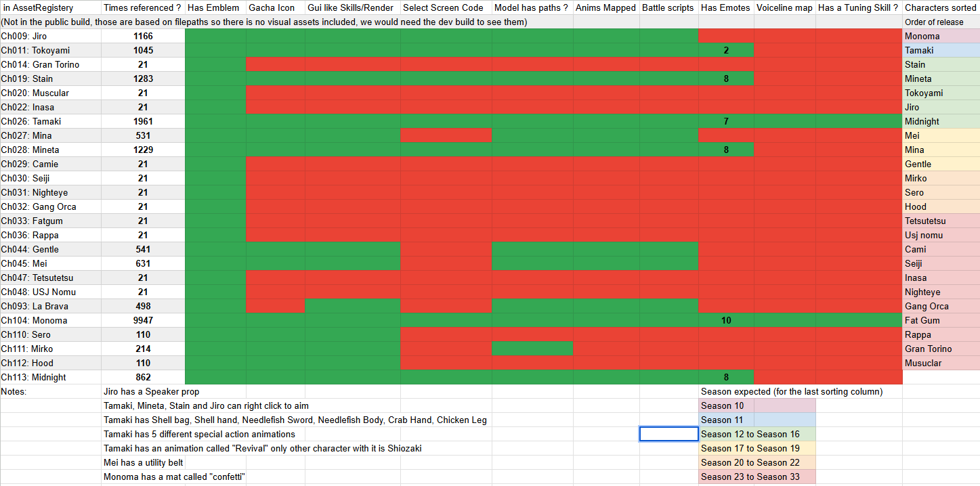
Task: Click the note about right click to aim
Action: [206, 405]
